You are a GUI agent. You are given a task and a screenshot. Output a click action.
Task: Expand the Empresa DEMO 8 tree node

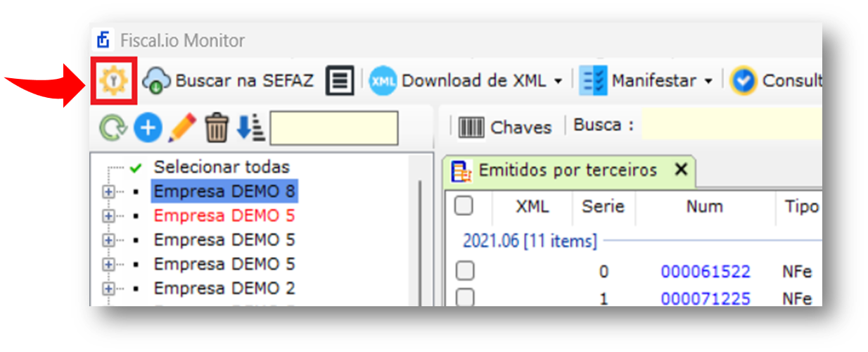tap(108, 191)
